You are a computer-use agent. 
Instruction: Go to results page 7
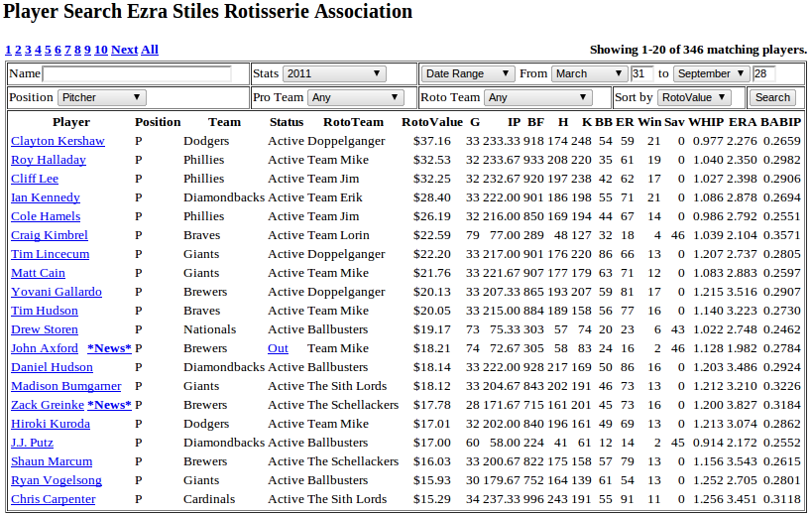click(67, 50)
